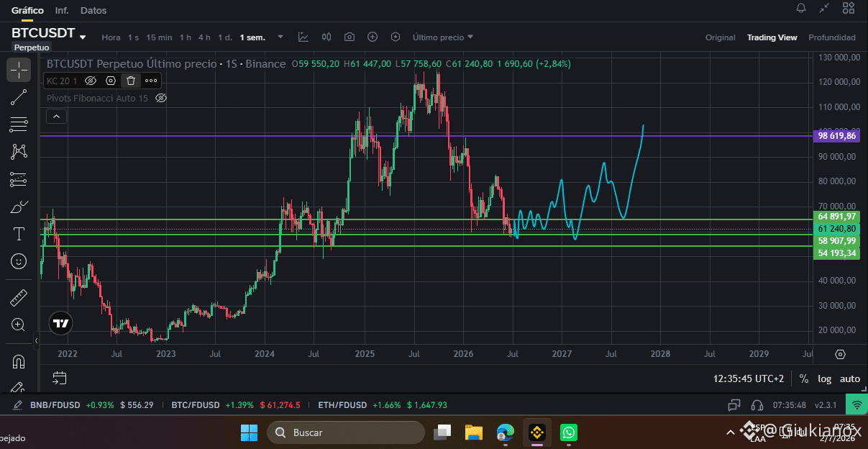Open the emoji sticker tool
868x449 pixels.
19,261
